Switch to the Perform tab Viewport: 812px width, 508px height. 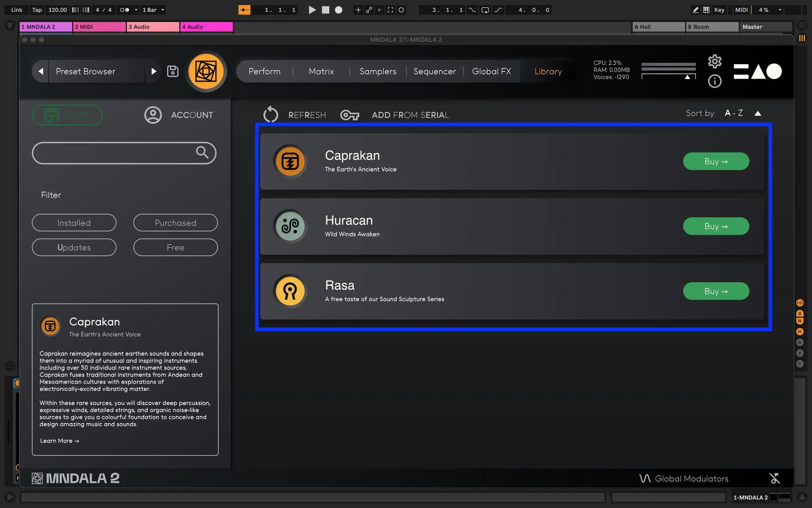(264, 71)
